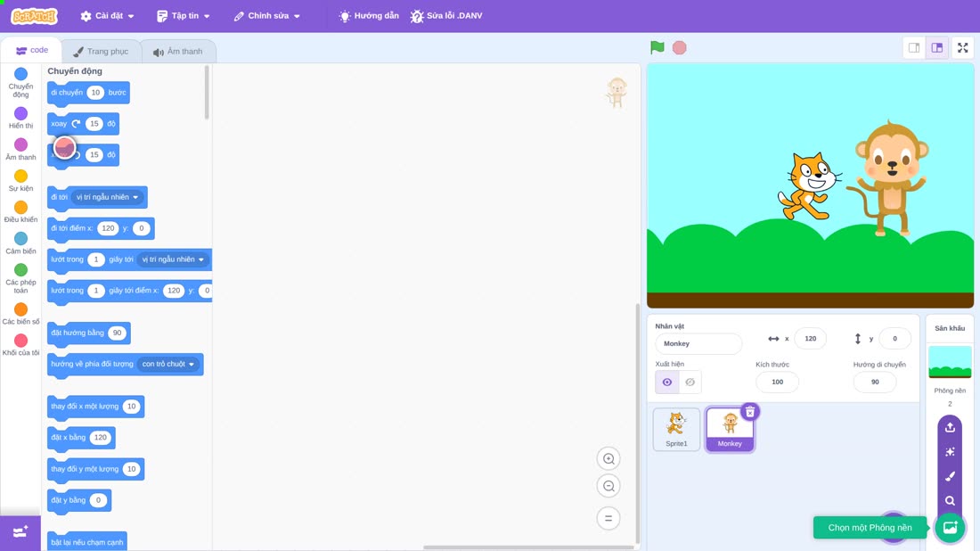Show the sprite using eye icon

point(667,382)
